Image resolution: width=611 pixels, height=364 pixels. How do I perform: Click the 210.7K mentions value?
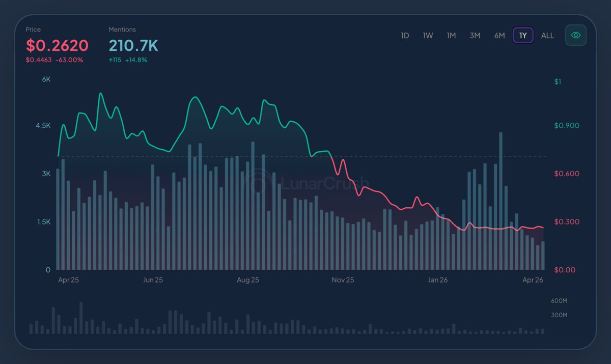point(133,46)
